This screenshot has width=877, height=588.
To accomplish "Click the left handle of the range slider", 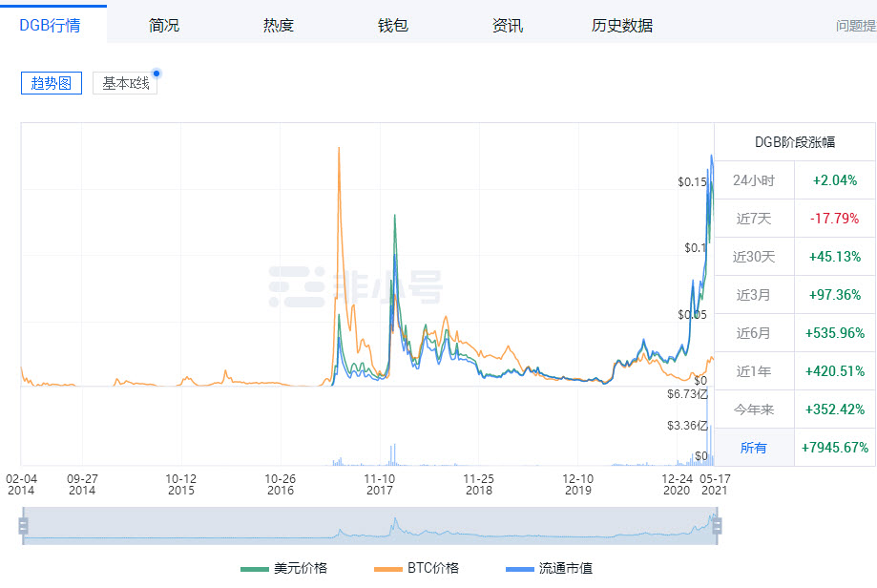I will tap(23, 526).
